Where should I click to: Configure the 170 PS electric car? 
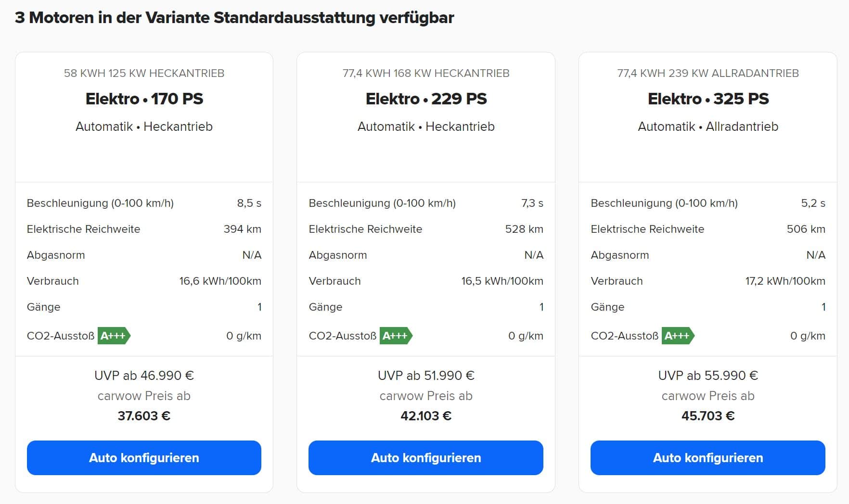[144, 458]
